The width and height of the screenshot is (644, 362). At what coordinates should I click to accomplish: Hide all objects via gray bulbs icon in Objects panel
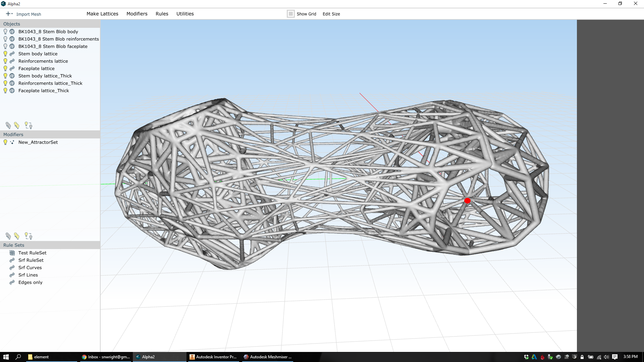8,125
